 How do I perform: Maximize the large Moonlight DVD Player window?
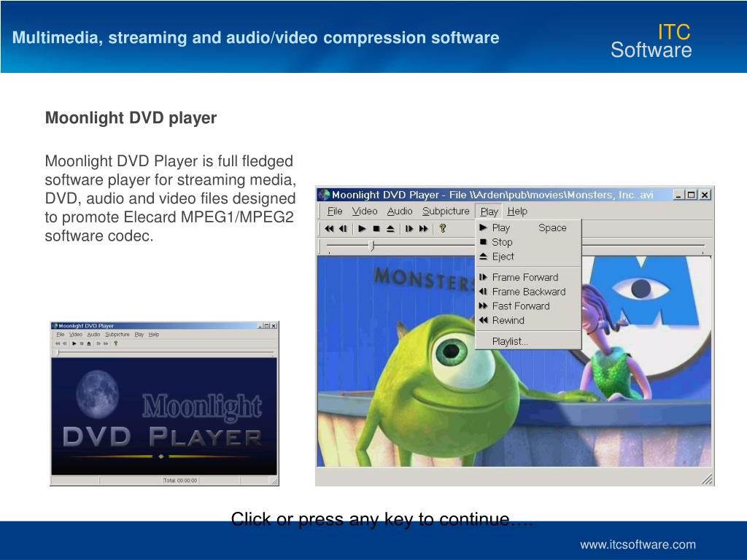pyautogui.click(x=691, y=195)
